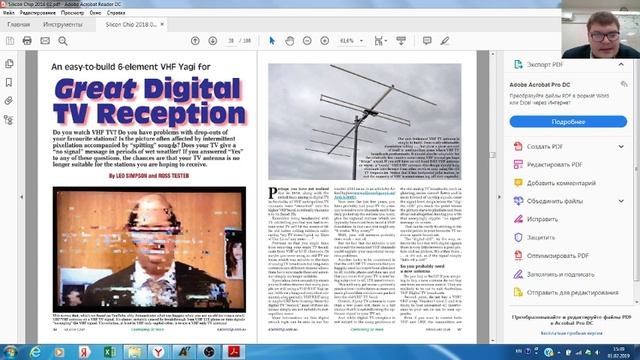Image resolution: width=640 pixels, height=360 pixels.
Task: Switch to the Главная tab
Action: pos(19,24)
